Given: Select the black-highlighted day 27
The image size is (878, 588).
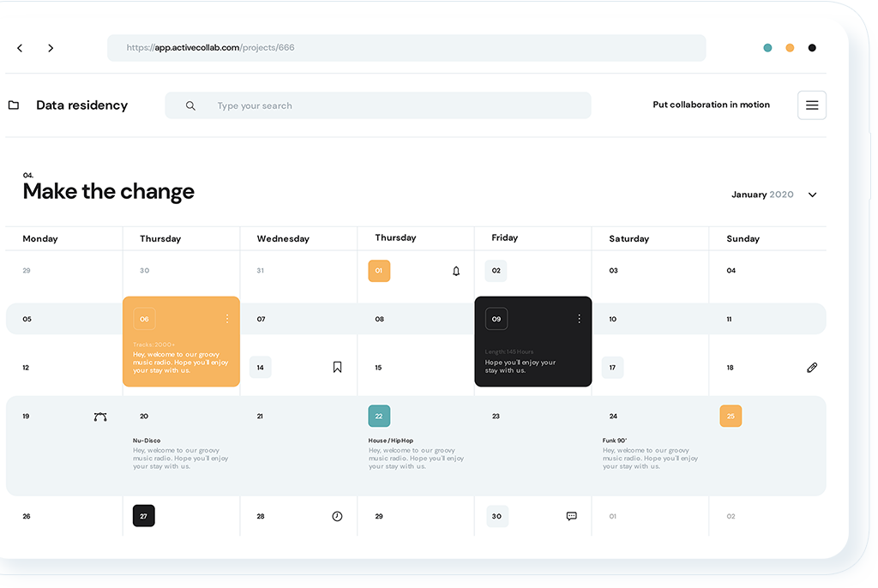Looking at the screenshot, I should (x=144, y=516).
